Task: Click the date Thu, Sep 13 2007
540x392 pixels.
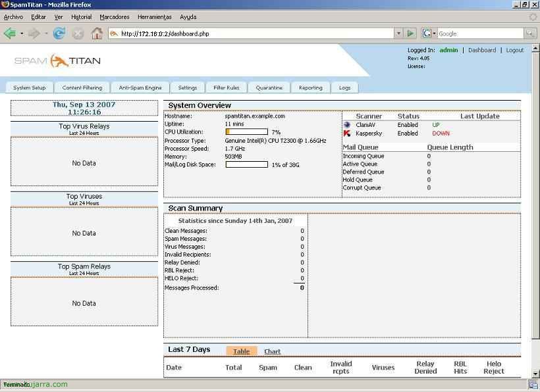Action: [84, 105]
